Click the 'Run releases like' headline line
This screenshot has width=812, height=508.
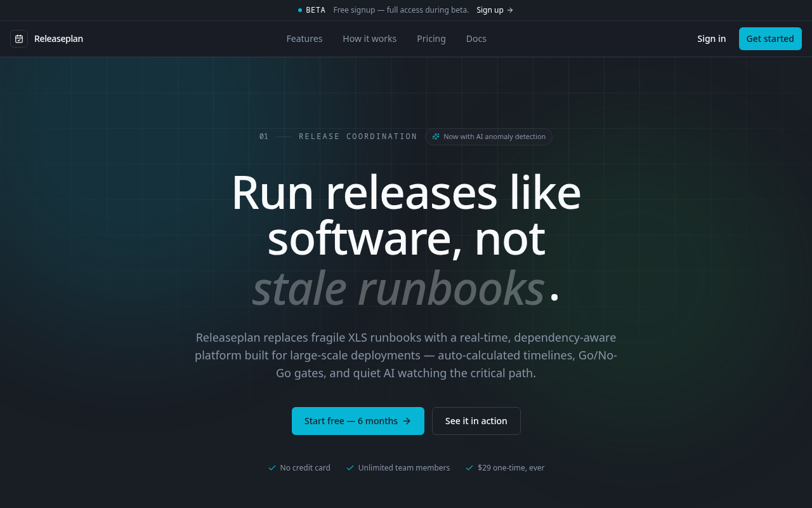coord(406,192)
